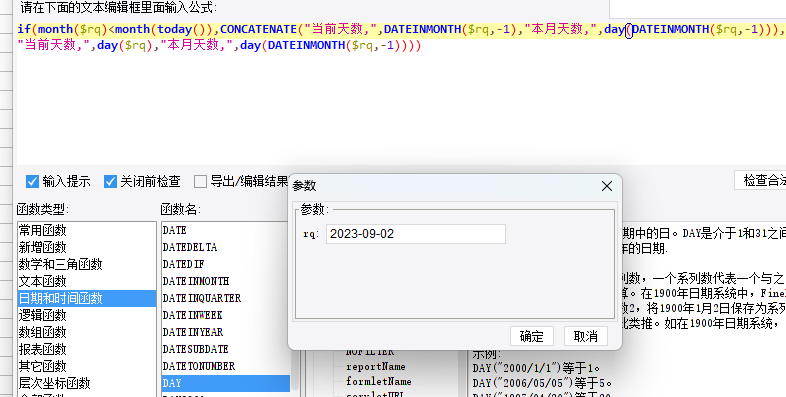Click the rq parameter input field

point(416,234)
